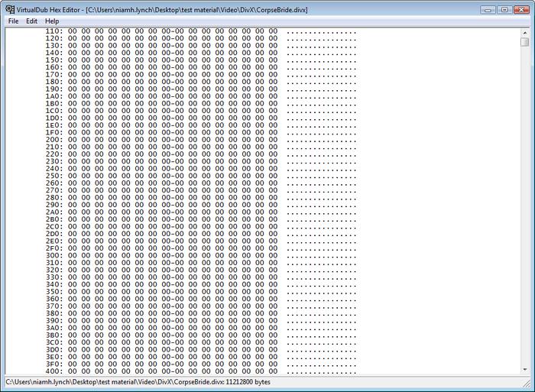Image resolution: width=535 pixels, height=392 pixels.
Task: Click the 00-00 middle bytes in row 350:
Action: [x=173, y=292]
